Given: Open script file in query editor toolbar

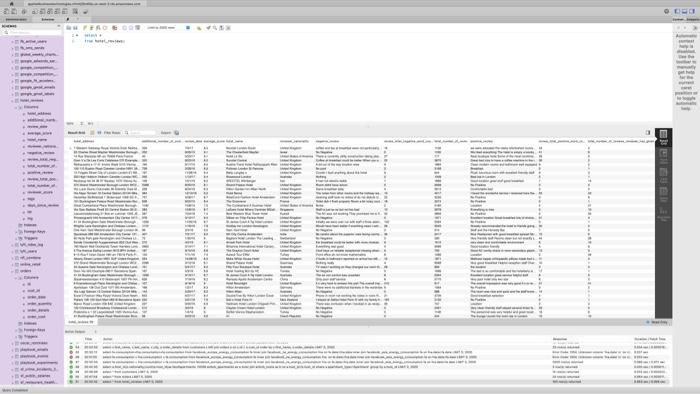Looking at the screenshot, I should 69,28.
